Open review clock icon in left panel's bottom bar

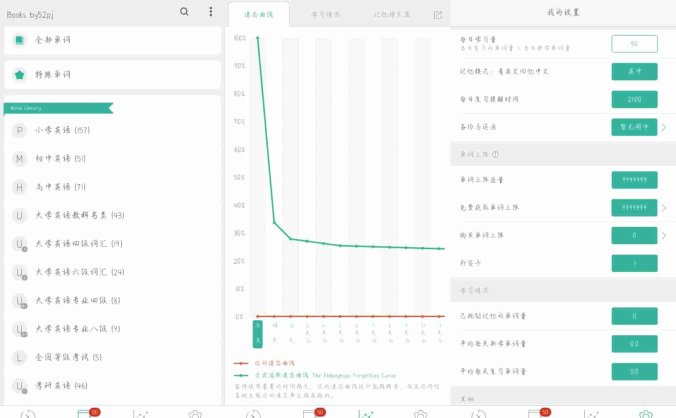click(28, 414)
